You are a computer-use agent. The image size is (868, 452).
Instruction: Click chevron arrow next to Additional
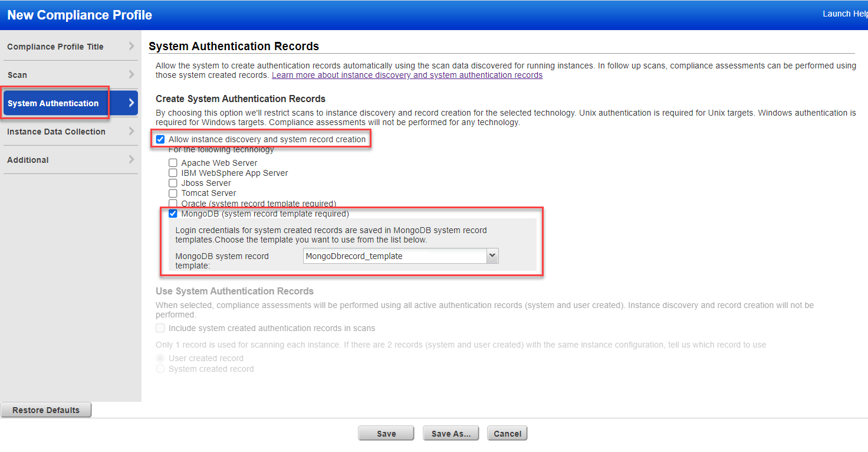click(131, 159)
